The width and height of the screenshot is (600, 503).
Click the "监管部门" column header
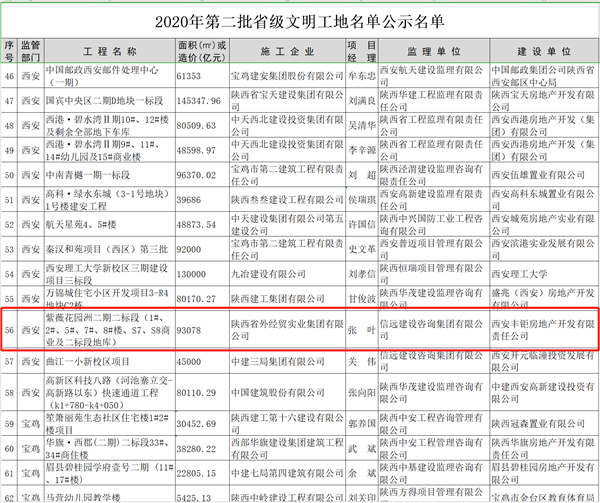pos(31,51)
